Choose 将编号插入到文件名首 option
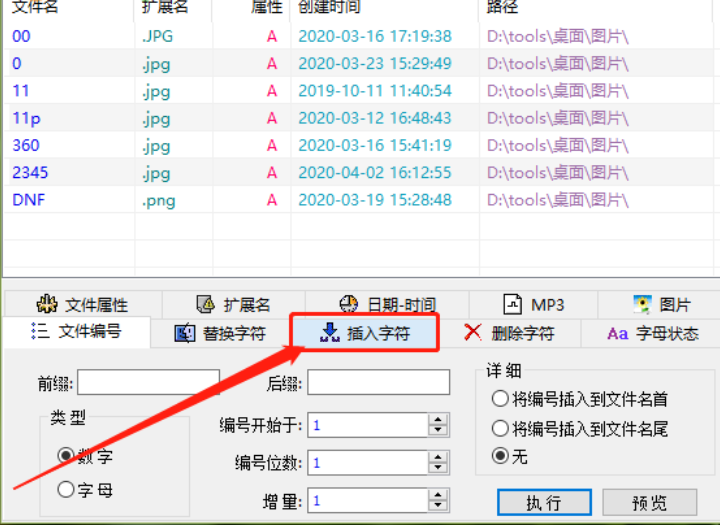The height and width of the screenshot is (527, 720). [x=500, y=399]
